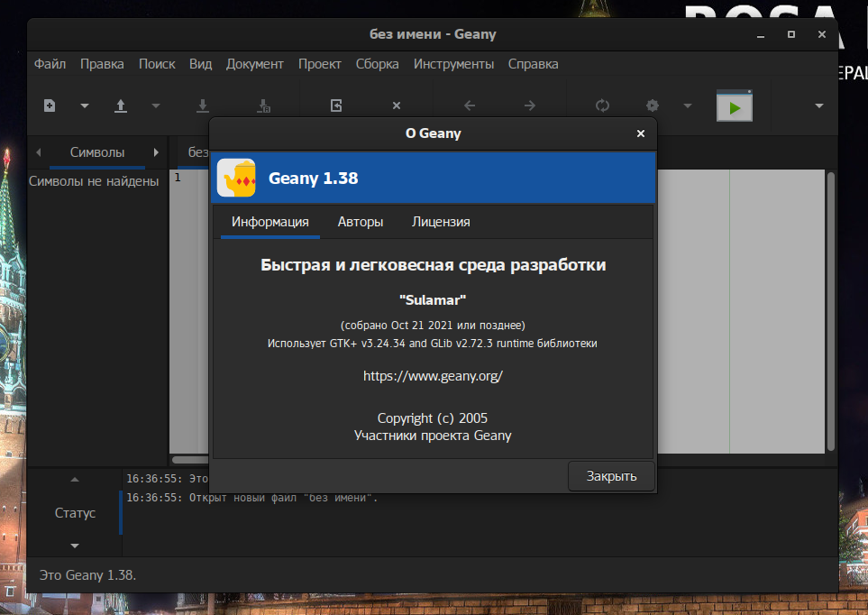Click the Geany teapot logo in dialog
This screenshot has width=868, height=615.
[x=236, y=178]
